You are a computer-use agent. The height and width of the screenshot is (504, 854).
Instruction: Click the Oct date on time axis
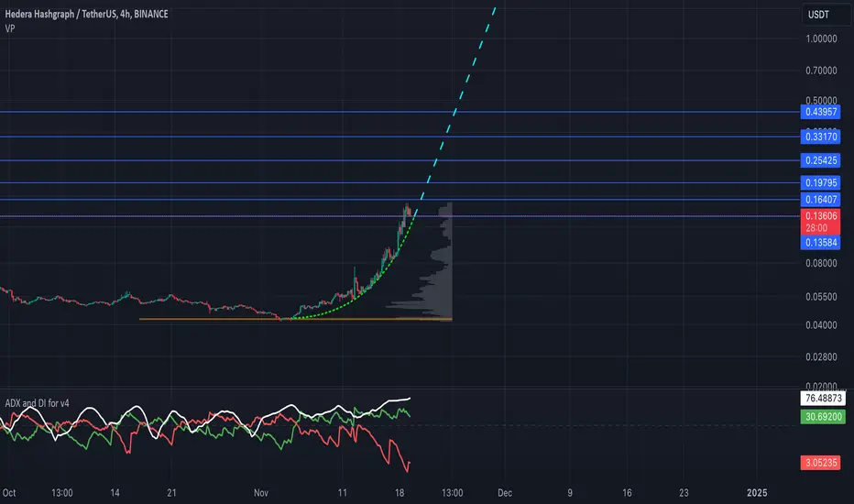tap(9, 493)
